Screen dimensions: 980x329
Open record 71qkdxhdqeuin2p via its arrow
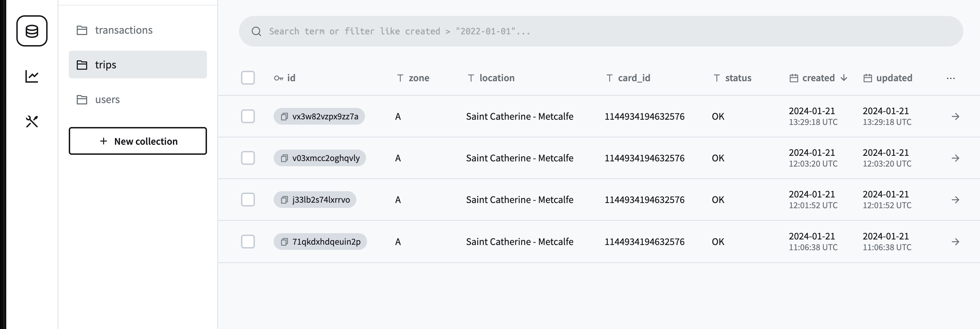click(955, 242)
